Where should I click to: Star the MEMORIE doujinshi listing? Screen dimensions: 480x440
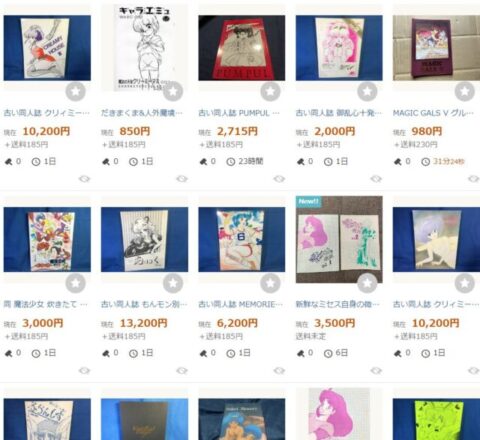pos(270,283)
